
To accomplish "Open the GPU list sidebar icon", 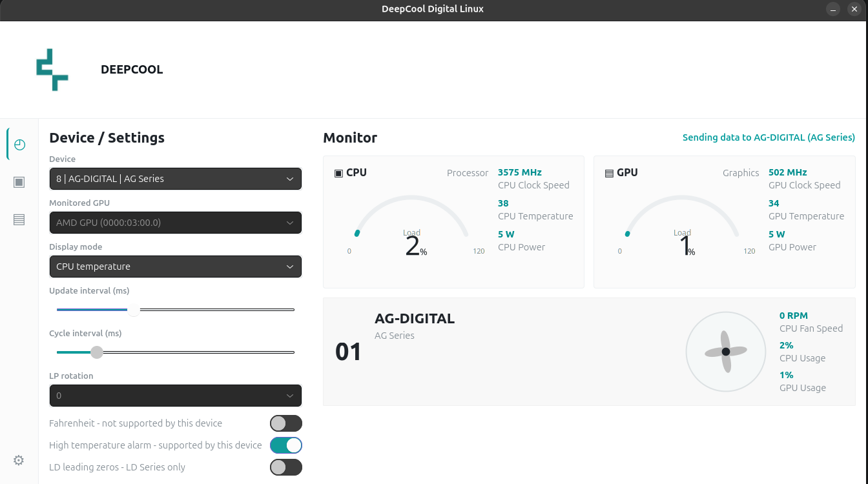I will pyautogui.click(x=19, y=220).
